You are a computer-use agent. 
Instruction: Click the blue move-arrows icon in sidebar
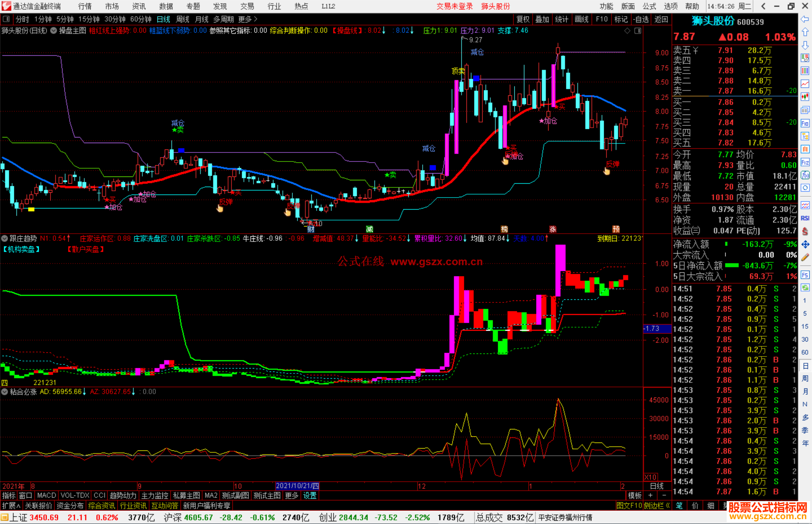[x=805, y=245]
